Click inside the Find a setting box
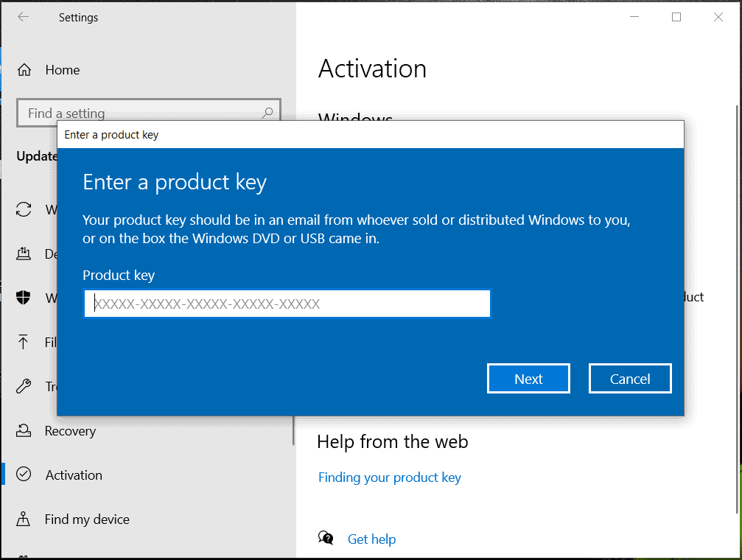This screenshot has height=560, width=742. click(x=140, y=113)
